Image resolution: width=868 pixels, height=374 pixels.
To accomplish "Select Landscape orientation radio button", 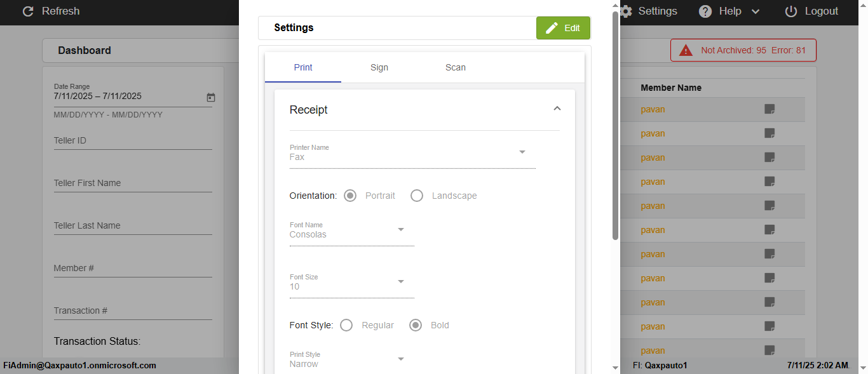I will 417,196.
